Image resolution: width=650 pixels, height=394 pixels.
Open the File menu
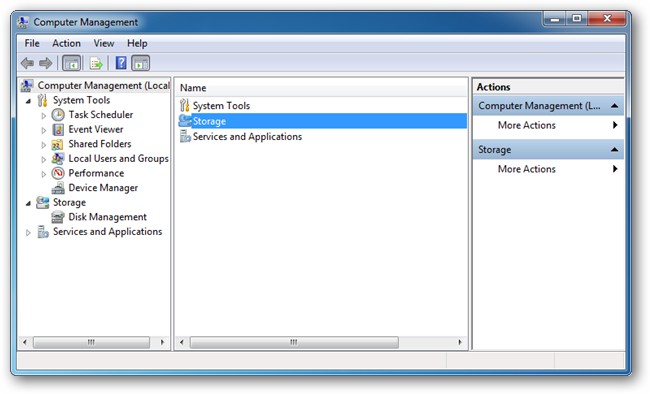tap(32, 43)
